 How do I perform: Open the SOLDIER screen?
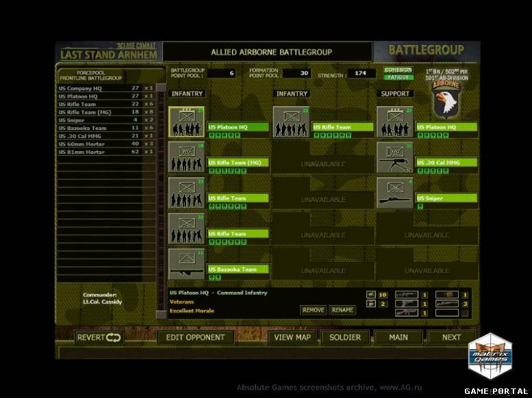pos(345,338)
